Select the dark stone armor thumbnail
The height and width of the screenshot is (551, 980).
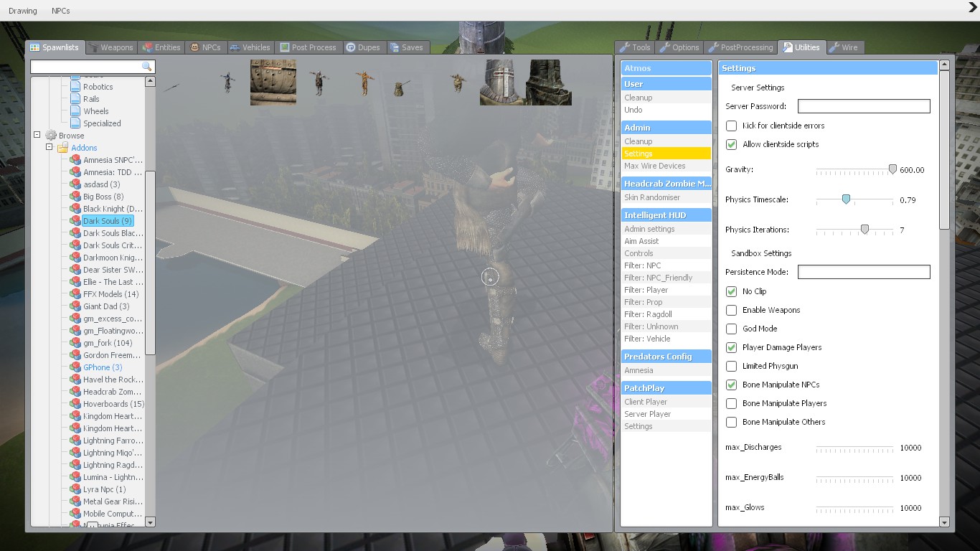pos(549,83)
